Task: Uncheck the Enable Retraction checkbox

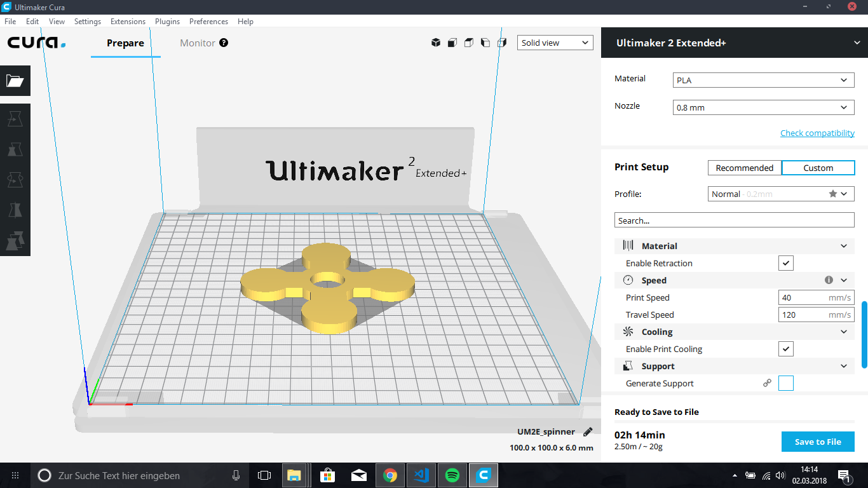Action: pos(786,263)
